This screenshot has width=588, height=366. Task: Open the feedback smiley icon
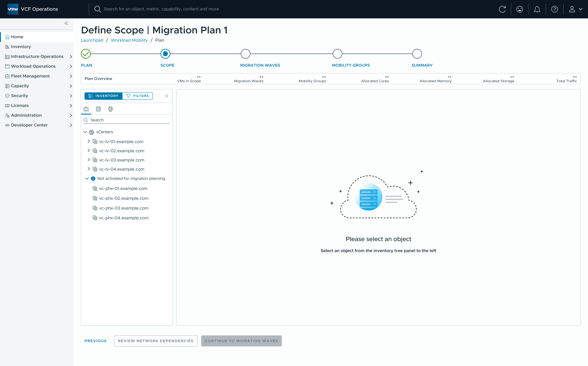(520, 9)
